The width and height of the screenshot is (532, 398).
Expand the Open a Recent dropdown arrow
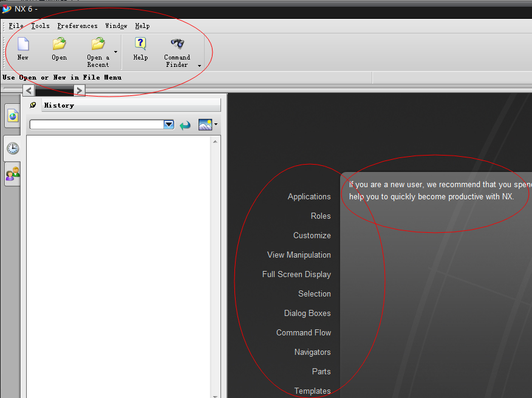point(116,52)
